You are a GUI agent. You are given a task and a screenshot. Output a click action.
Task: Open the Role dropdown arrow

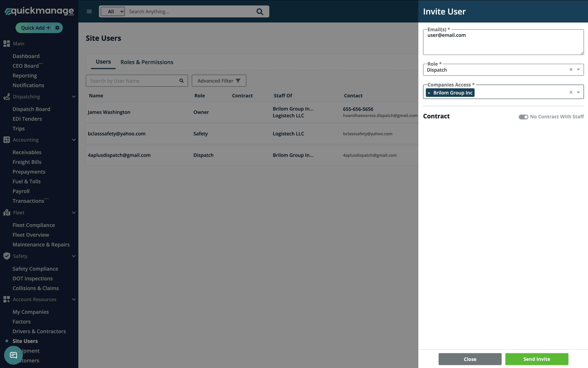(578, 70)
